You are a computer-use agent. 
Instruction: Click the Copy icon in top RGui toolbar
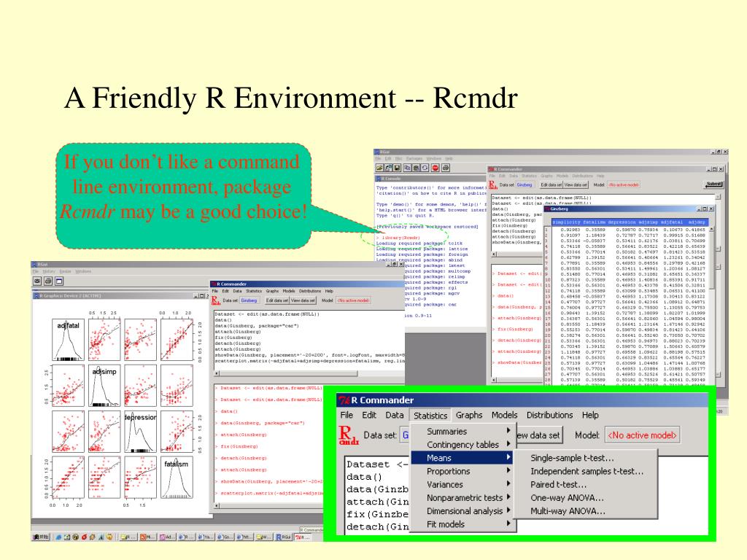pos(407,168)
